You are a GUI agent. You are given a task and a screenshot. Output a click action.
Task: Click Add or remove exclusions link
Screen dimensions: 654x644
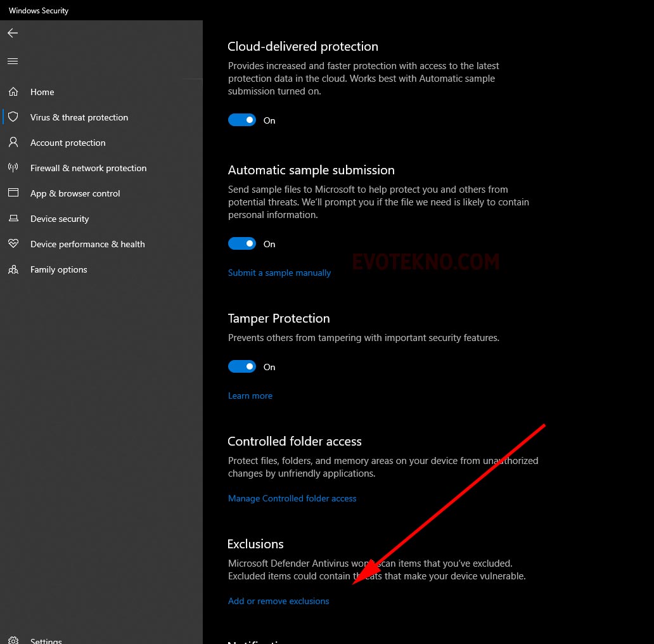[279, 602]
